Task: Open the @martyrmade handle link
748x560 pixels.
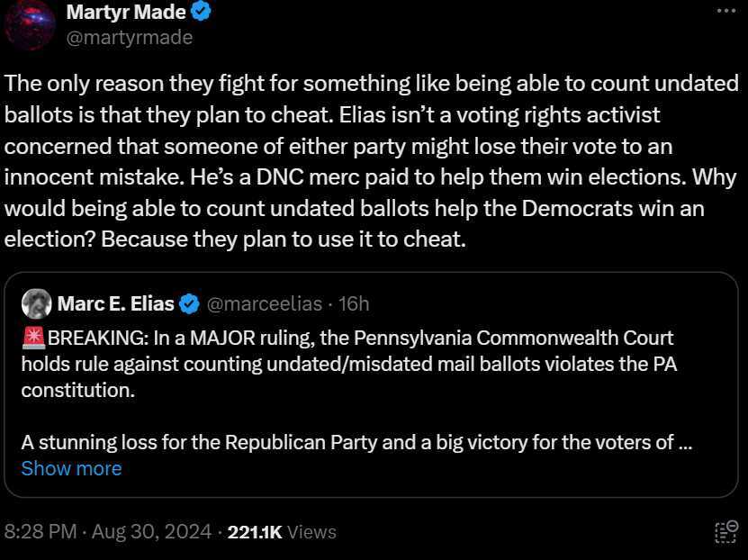Action: 130,37
